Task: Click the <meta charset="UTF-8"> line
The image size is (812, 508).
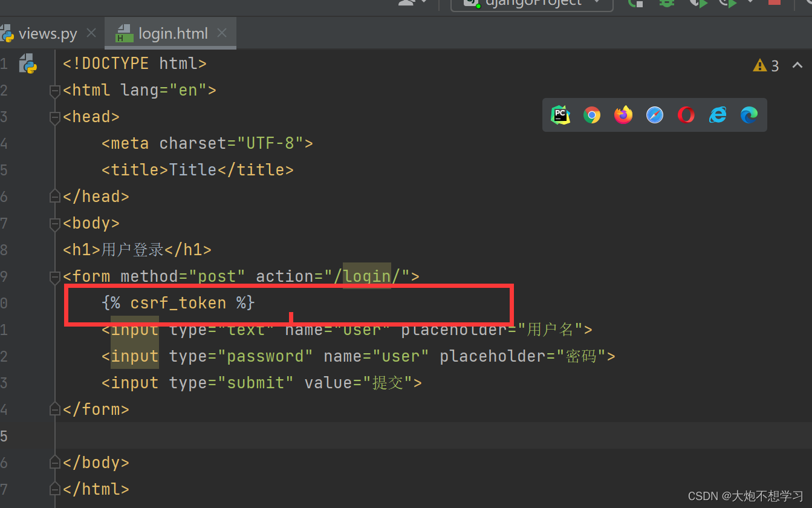Action: pos(207,143)
